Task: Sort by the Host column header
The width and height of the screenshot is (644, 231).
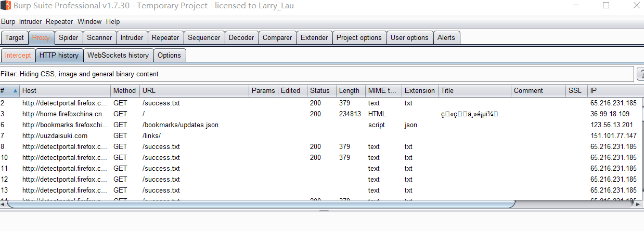Action: [x=65, y=90]
